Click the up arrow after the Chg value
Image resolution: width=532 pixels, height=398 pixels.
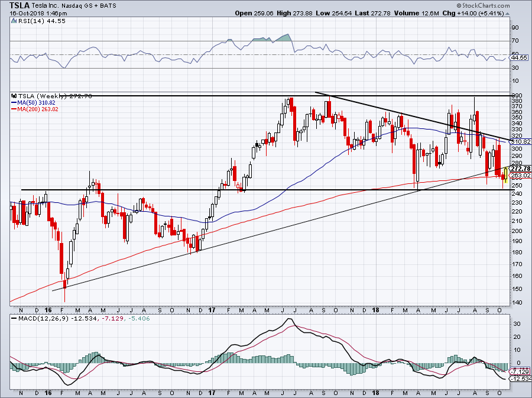508,14
